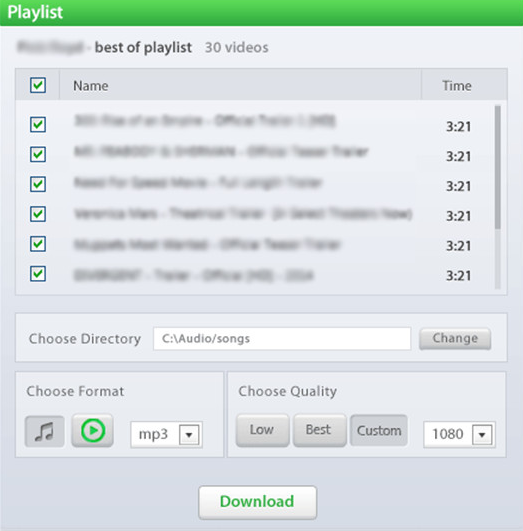The width and height of the screenshot is (523, 531).
Task: Open the 1080 resolution dropdown arrow
Action: pos(482,434)
